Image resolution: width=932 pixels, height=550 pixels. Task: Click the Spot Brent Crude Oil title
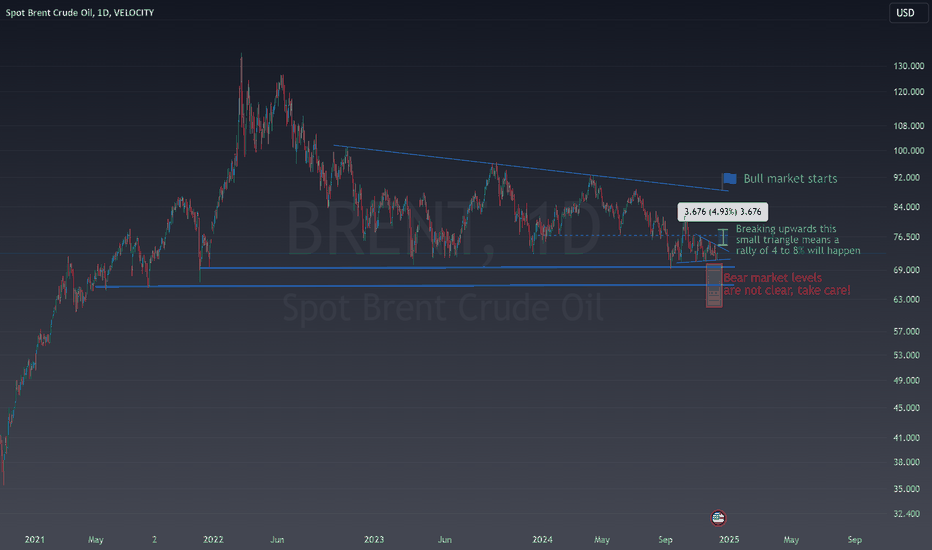[80, 12]
